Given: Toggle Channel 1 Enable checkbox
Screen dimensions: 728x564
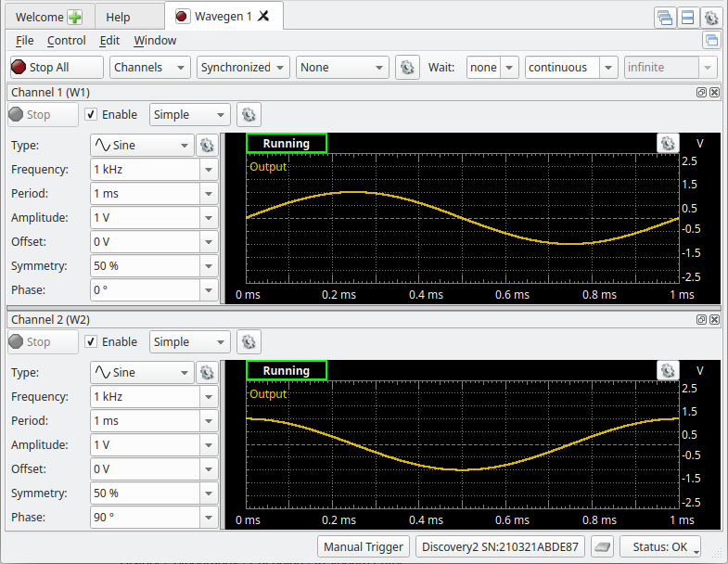Looking at the screenshot, I should (91, 115).
